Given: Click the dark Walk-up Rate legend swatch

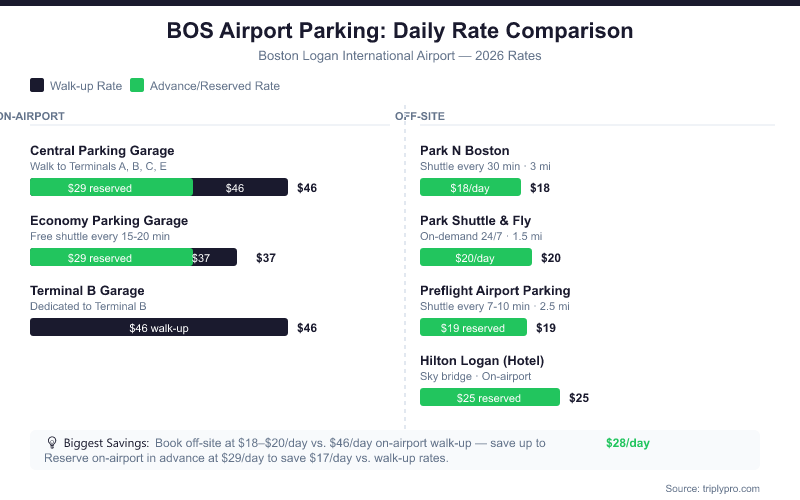Looking at the screenshot, I should (x=37, y=86).
